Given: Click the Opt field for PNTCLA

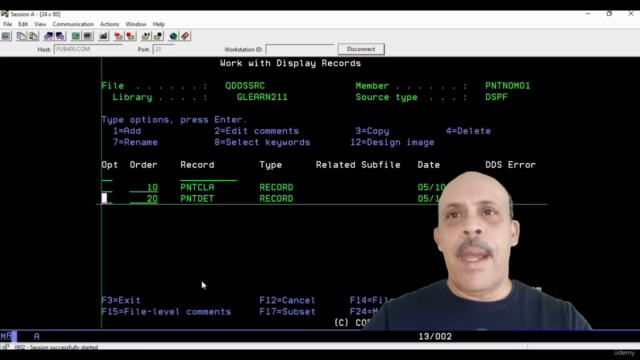Looking at the screenshot, I should coord(107,187).
